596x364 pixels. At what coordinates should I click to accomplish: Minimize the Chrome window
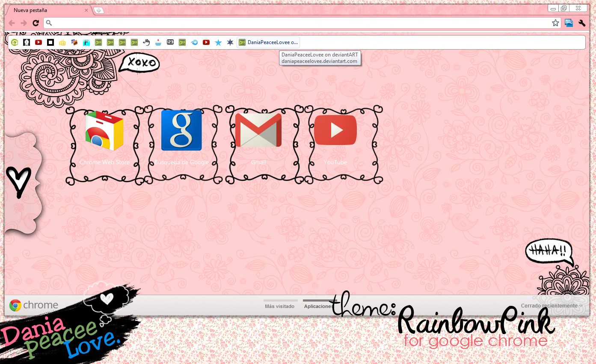coord(553,9)
